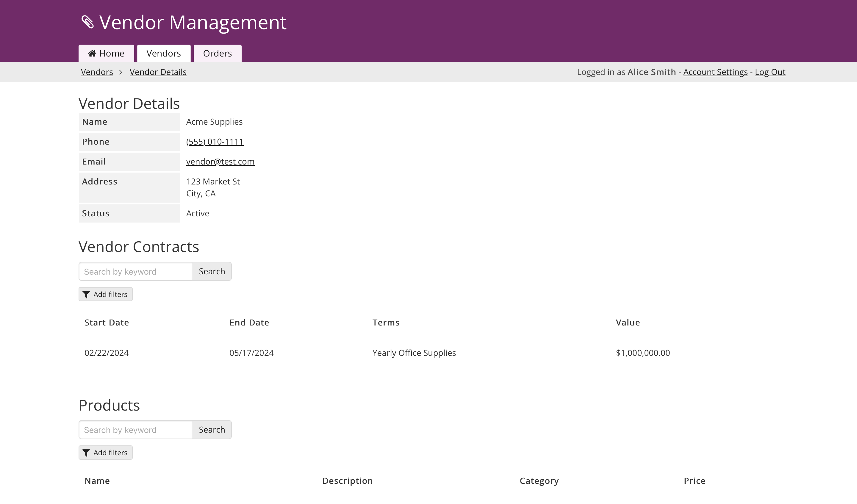
Task: Click the paperclip logo icon
Action: pos(88,22)
